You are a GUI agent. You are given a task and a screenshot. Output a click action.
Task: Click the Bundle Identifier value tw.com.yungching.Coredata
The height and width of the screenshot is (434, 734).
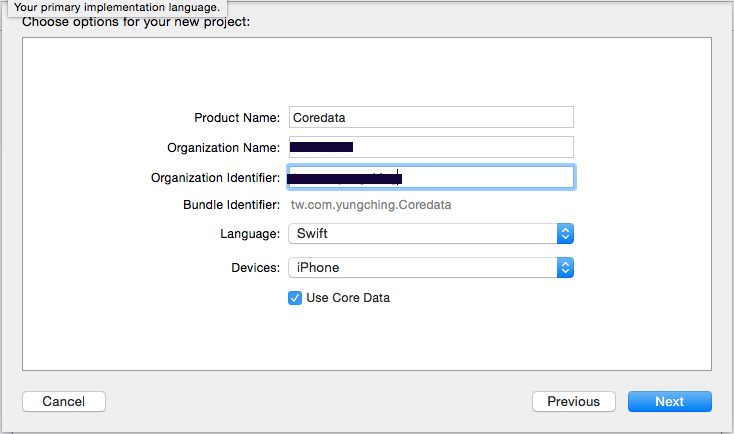371,205
